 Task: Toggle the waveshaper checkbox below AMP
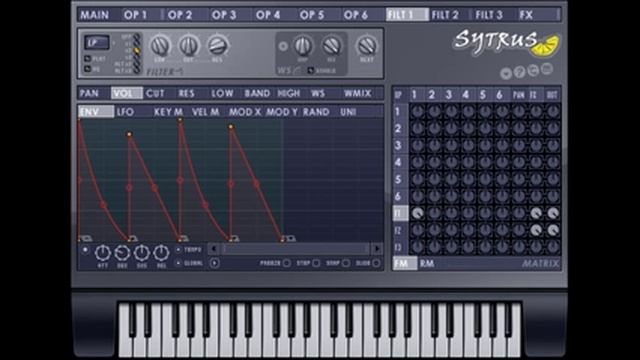[310, 71]
